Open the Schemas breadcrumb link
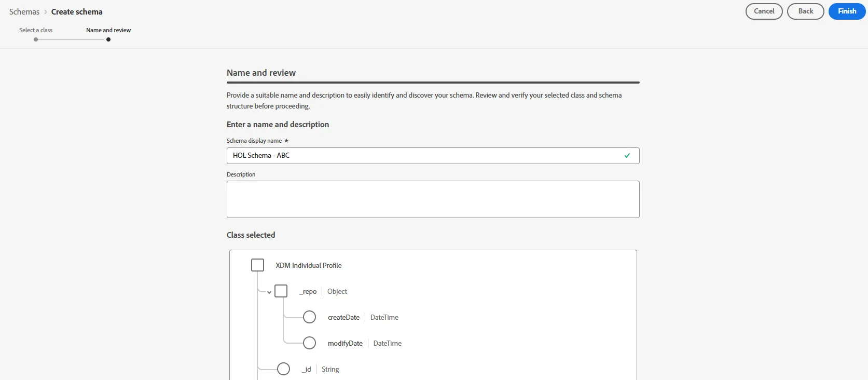Image resolution: width=868 pixels, height=380 pixels. coord(24,12)
